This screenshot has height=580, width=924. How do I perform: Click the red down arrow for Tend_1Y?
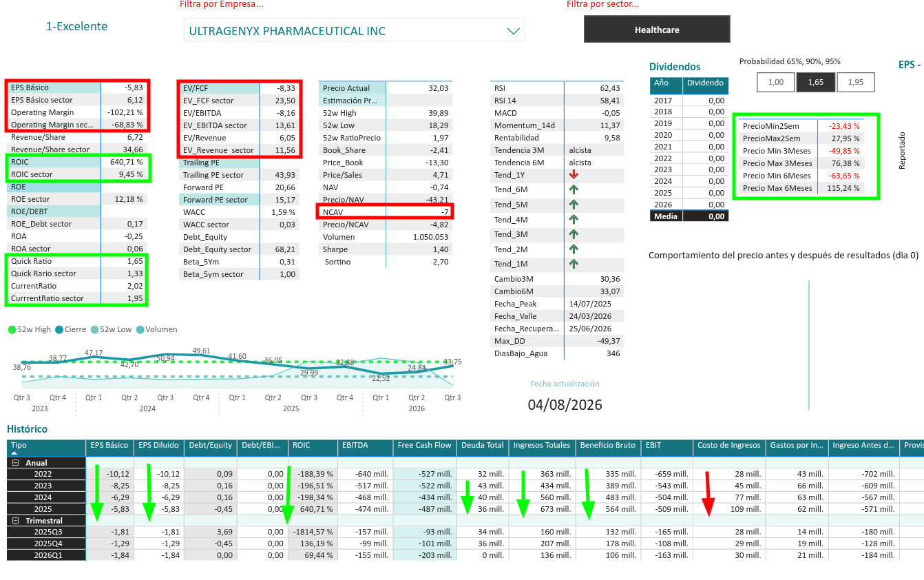(574, 175)
